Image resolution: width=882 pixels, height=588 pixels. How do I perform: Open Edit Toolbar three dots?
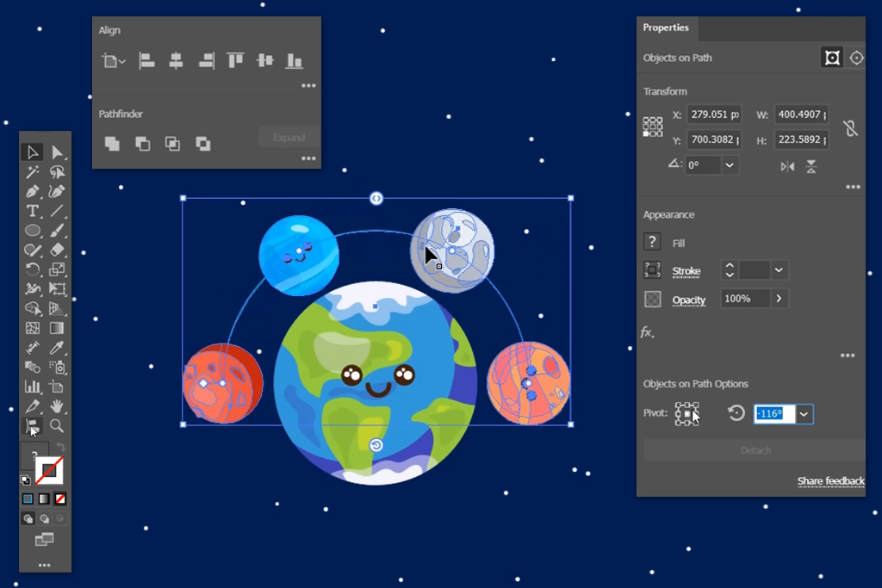(45, 565)
